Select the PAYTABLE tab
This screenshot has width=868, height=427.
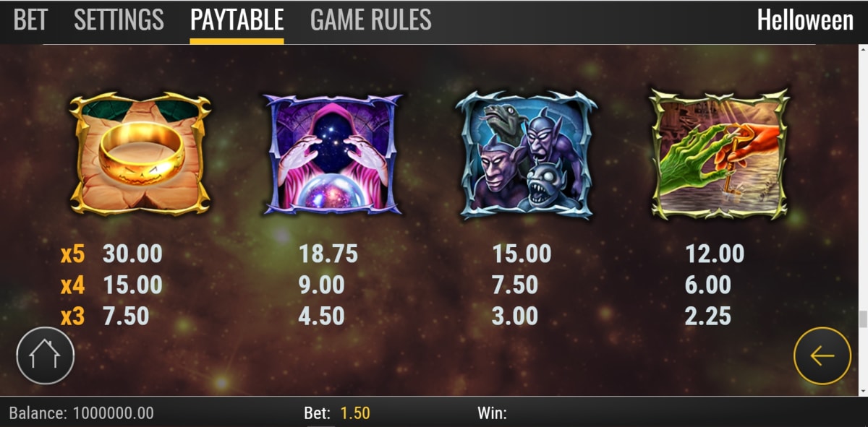point(237,20)
